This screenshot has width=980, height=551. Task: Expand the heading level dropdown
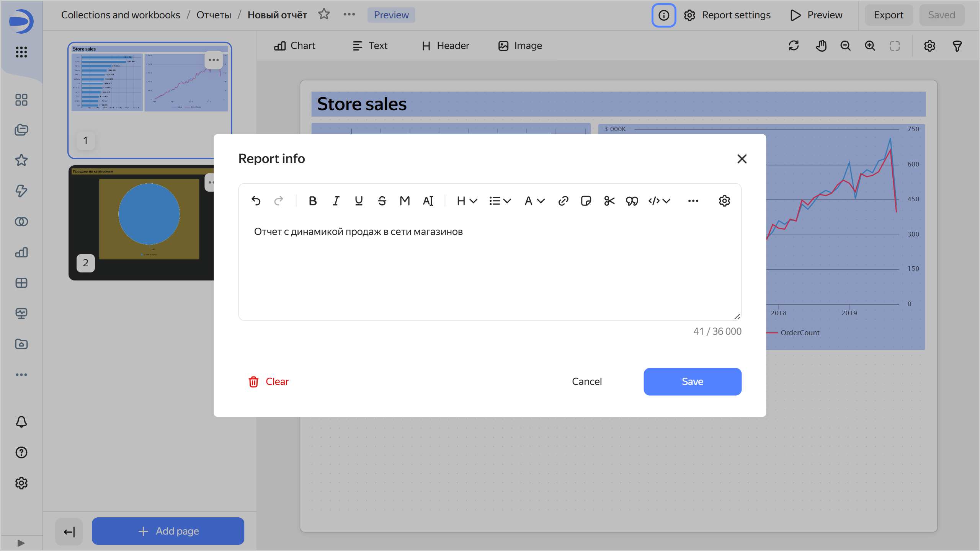[x=467, y=201]
